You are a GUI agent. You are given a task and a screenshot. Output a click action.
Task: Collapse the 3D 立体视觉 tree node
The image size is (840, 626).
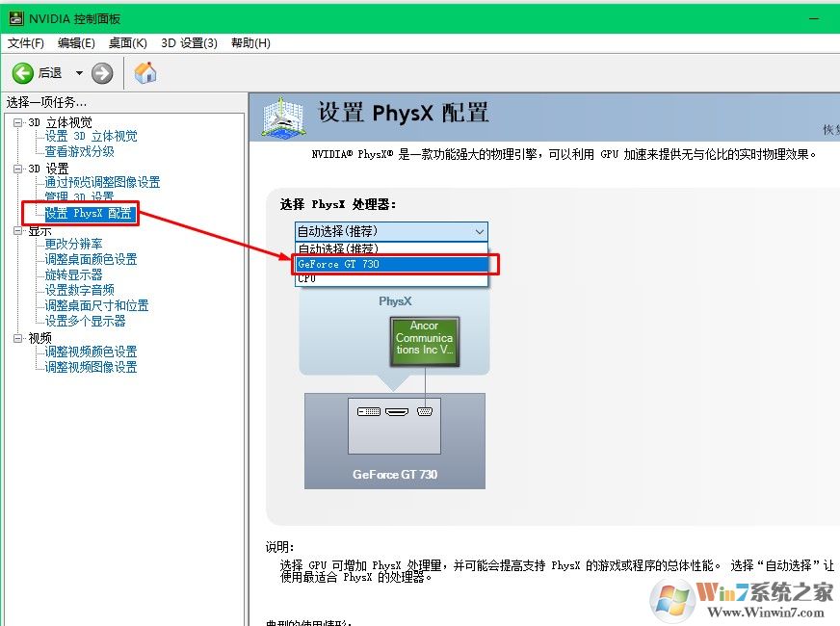click(17, 122)
